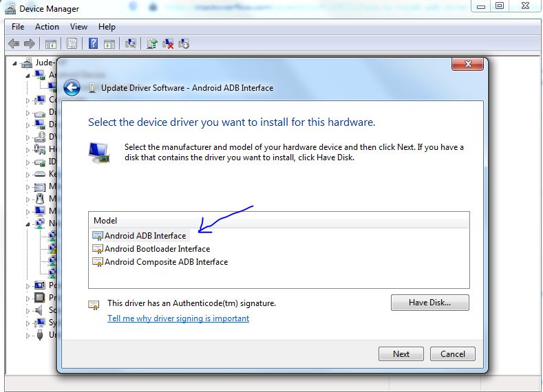Collapse the expanded Android device node
This screenshot has height=392, width=543.
[28, 76]
